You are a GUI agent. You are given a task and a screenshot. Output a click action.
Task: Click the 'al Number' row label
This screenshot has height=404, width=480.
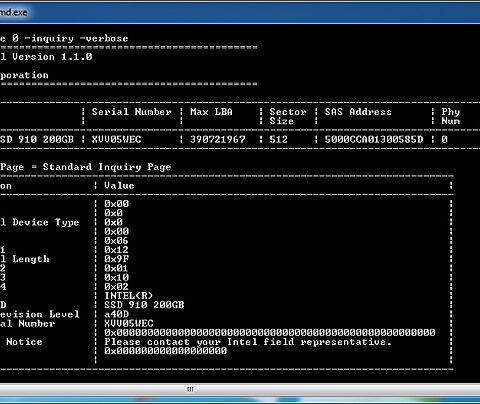[x=28, y=323]
